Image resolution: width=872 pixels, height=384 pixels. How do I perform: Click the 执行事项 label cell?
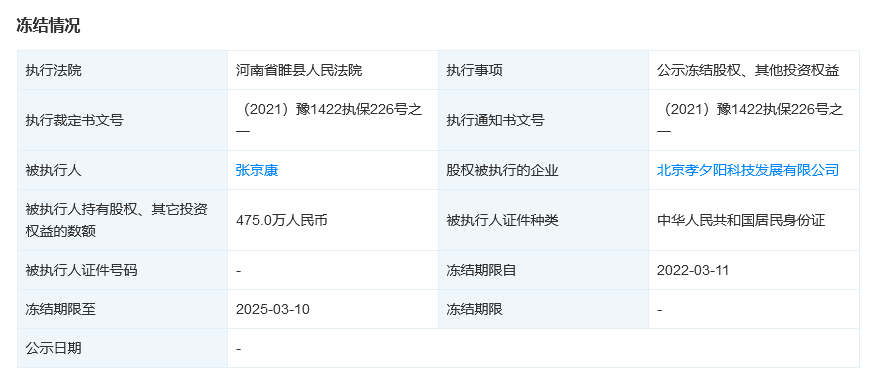pos(543,71)
